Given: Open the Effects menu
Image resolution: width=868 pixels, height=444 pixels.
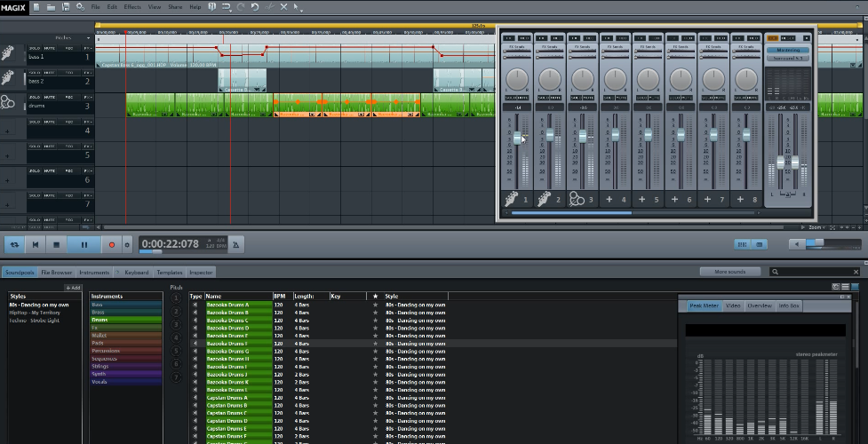Looking at the screenshot, I should pyautogui.click(x=131, y=7).
